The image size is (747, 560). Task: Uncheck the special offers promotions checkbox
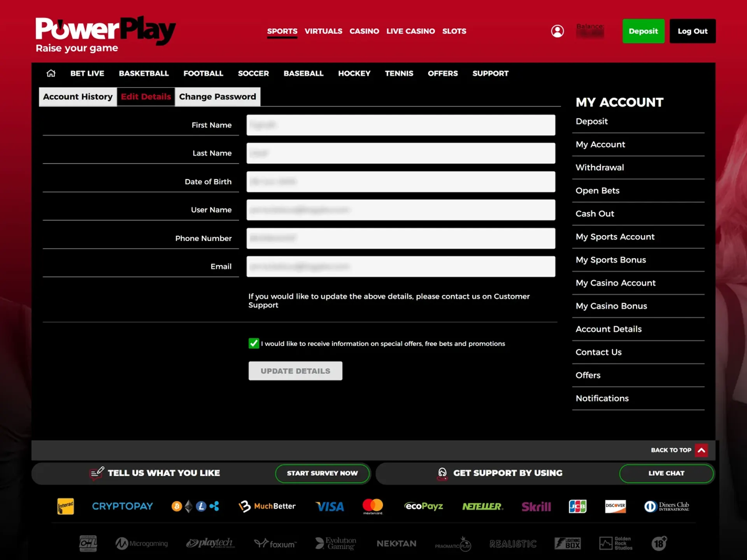coord(254,343)
